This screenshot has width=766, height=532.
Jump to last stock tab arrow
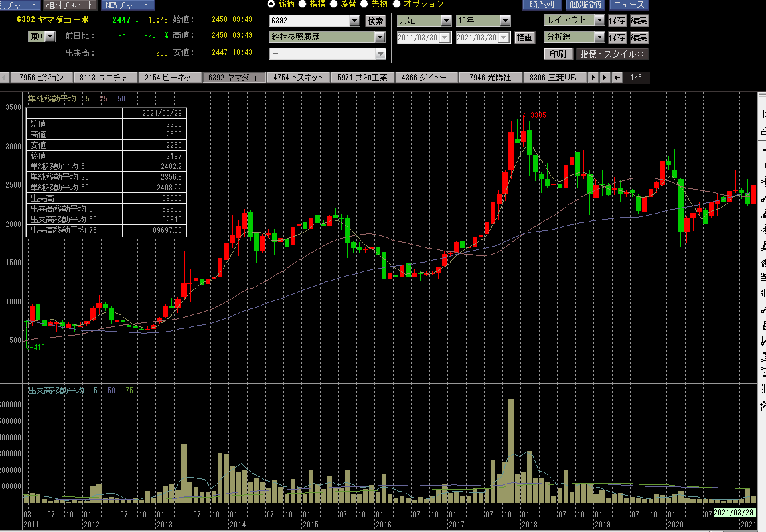pyautogui.click(x=605, y=78)
